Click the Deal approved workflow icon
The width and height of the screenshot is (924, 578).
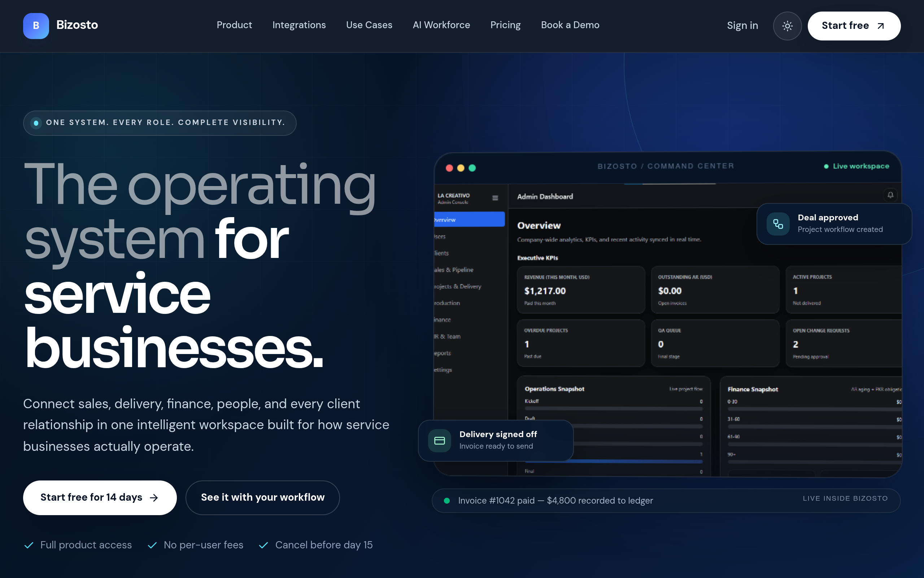tap(778, 224)
